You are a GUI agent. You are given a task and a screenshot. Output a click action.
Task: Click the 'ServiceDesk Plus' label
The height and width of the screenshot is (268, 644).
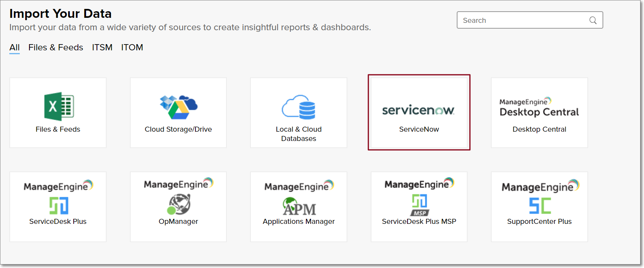click(x=58, y=222)
